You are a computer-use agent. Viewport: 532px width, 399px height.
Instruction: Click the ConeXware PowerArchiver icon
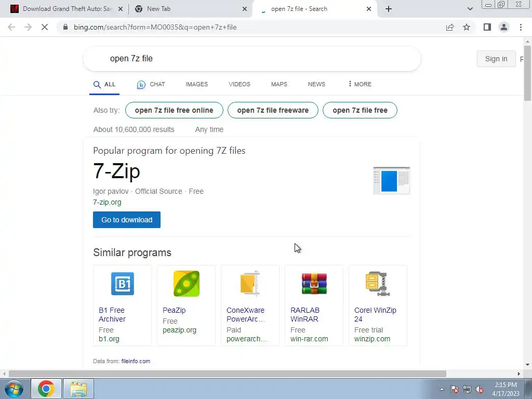click(x=250, y=284)
